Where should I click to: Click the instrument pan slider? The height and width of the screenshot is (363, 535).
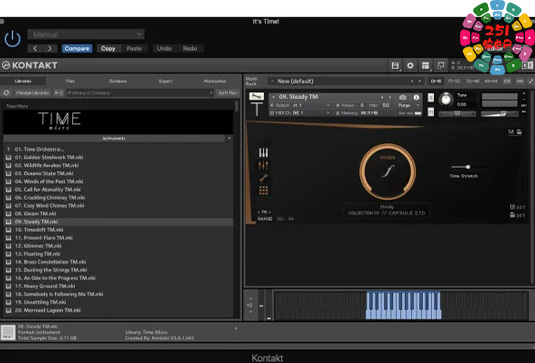coord(457,114)
